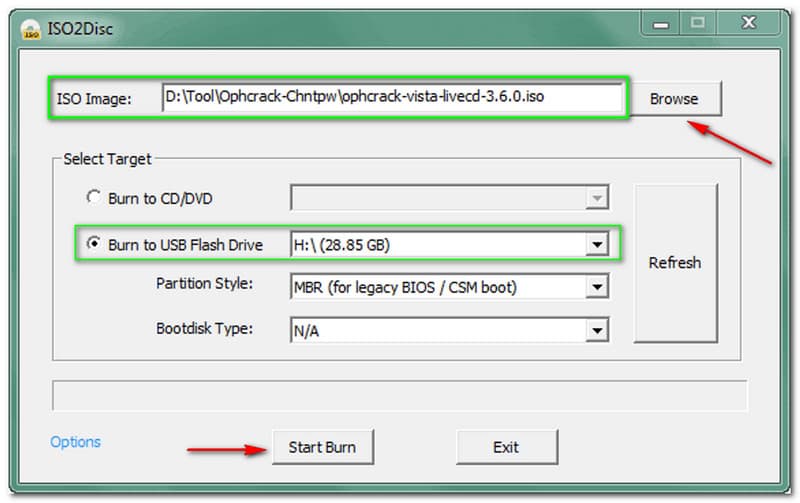Select the Burn to CD/DVD radio button
This screenshot has width=800, height=503.
point(93,197)
